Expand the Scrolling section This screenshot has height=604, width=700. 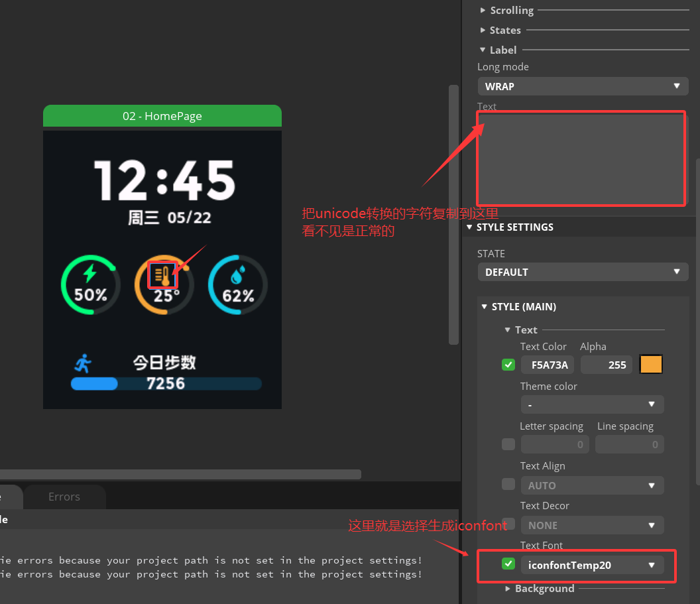click(x=511, y=11)
